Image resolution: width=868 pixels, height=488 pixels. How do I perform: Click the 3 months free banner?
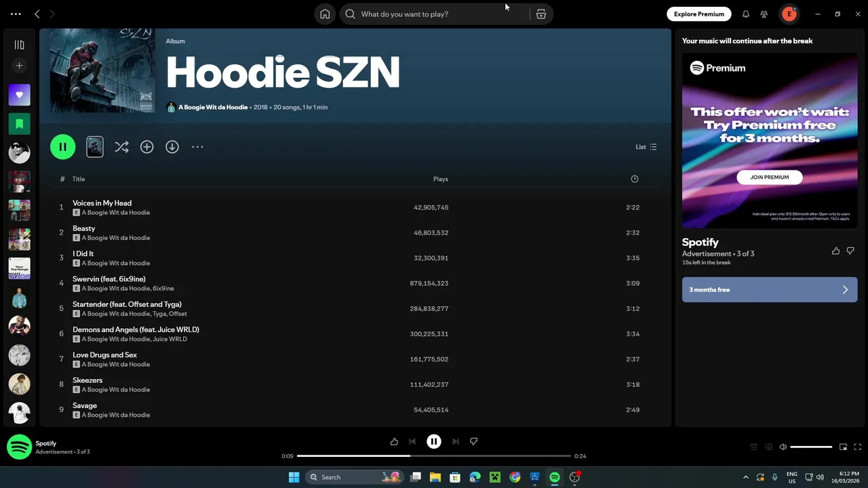point(770,290)
